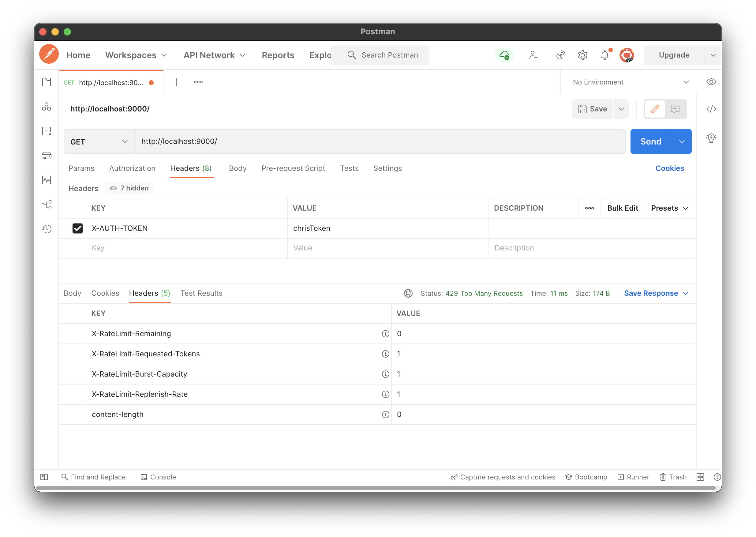Open the Mock Servers sidebar icon
Screen dimensions: 756x537
point(47,156)
